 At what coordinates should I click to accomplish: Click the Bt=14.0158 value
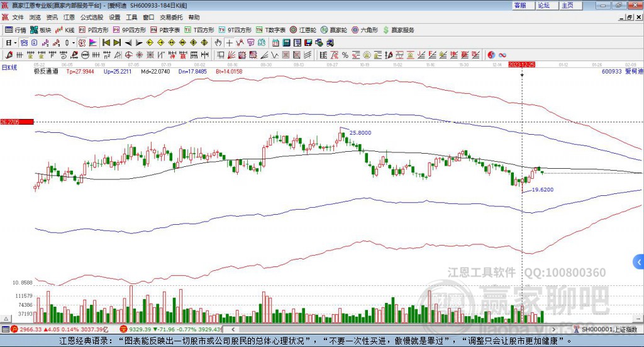point(229,72)
